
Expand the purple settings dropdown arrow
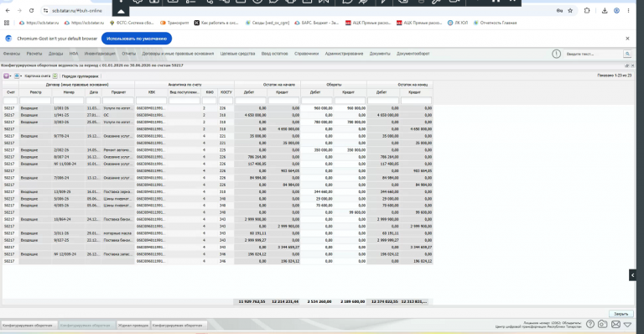[11, 76]
